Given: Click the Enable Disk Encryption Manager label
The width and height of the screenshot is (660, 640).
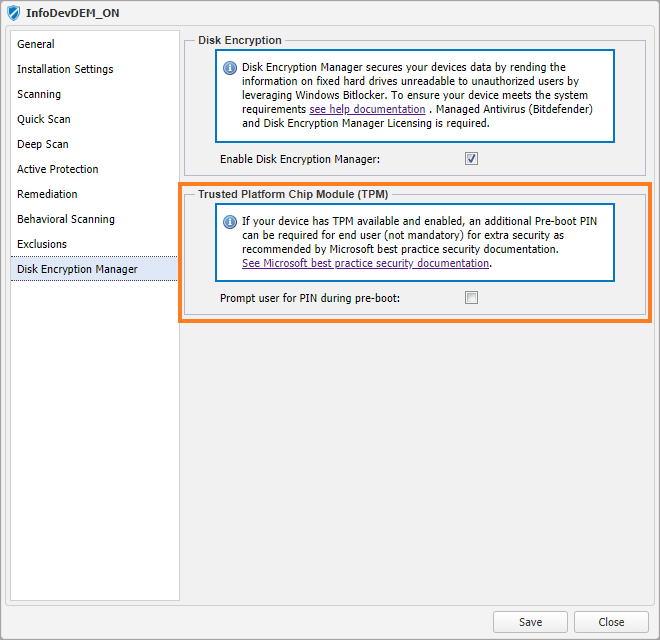Looking at the screenshot, I should [300, 159].
